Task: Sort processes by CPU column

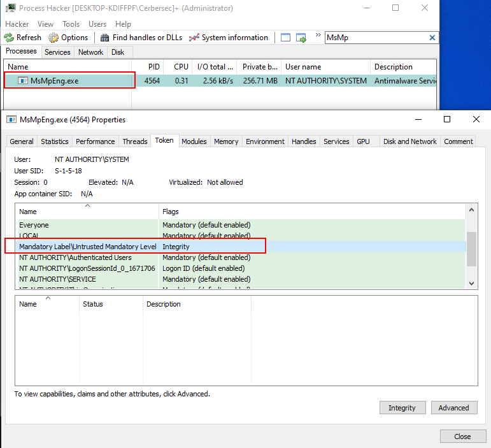Action: 178,67
